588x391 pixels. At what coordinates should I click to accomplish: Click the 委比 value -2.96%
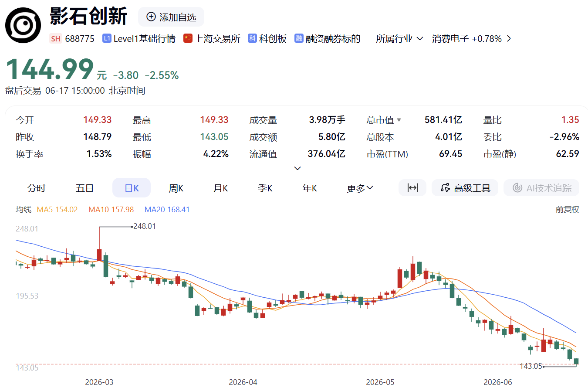pos(564,137)
